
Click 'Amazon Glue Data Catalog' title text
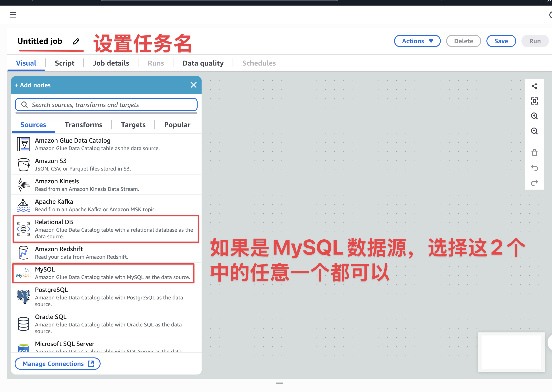[73, 140]
